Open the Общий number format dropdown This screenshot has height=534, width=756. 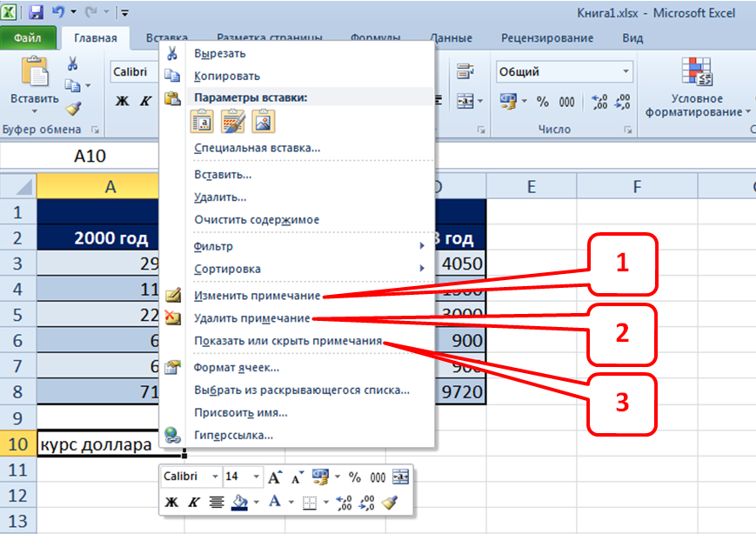tap(626, 72)
